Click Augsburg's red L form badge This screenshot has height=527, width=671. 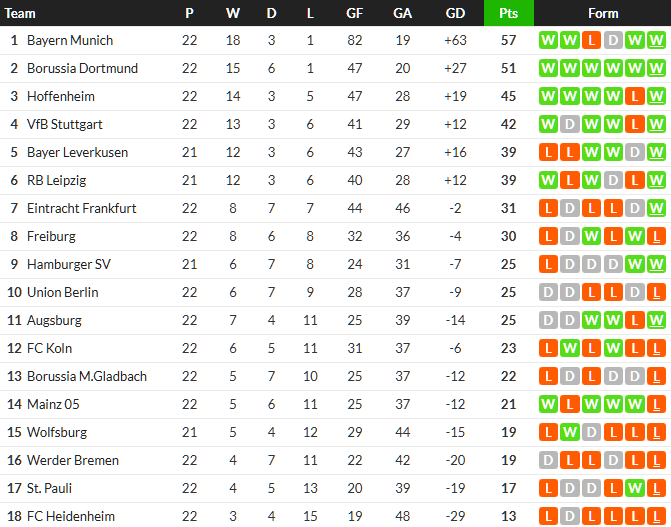pyautogui.click(x=635, y=321)
